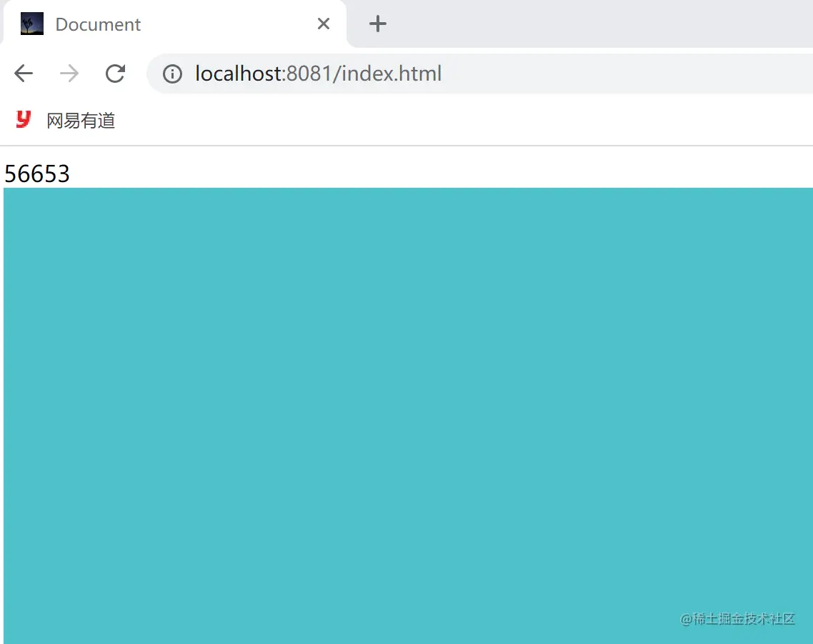Select the Document tab
Viewport: 813px width, 644px height.
174,24
